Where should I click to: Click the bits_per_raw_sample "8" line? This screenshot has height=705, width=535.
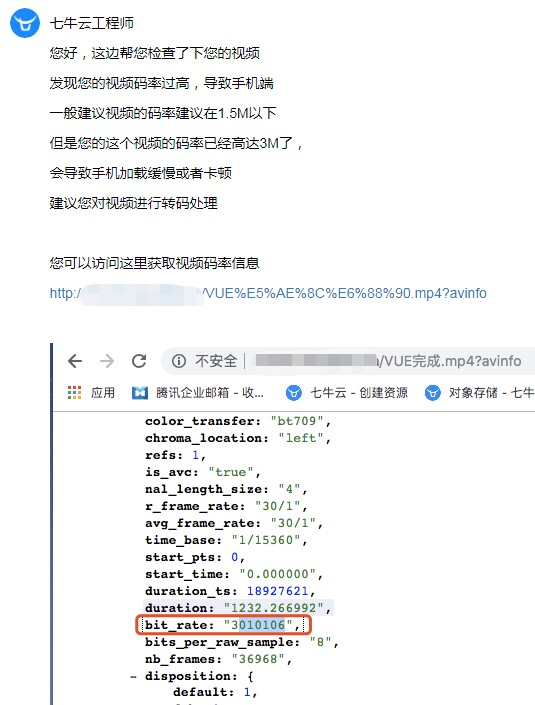[x=242, y=642]
